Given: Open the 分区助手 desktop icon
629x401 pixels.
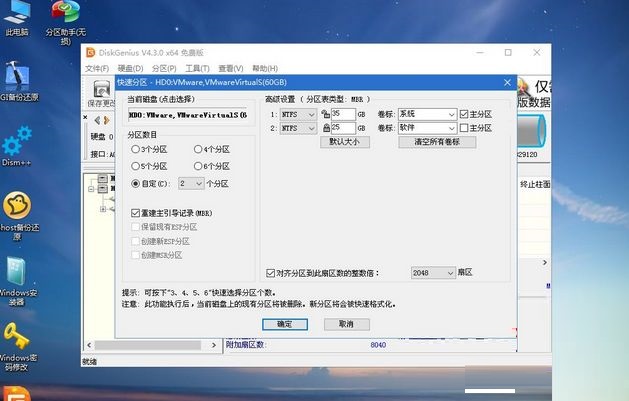Looking at the screenshot, I should pyautogui.click(x=65, y=22).
